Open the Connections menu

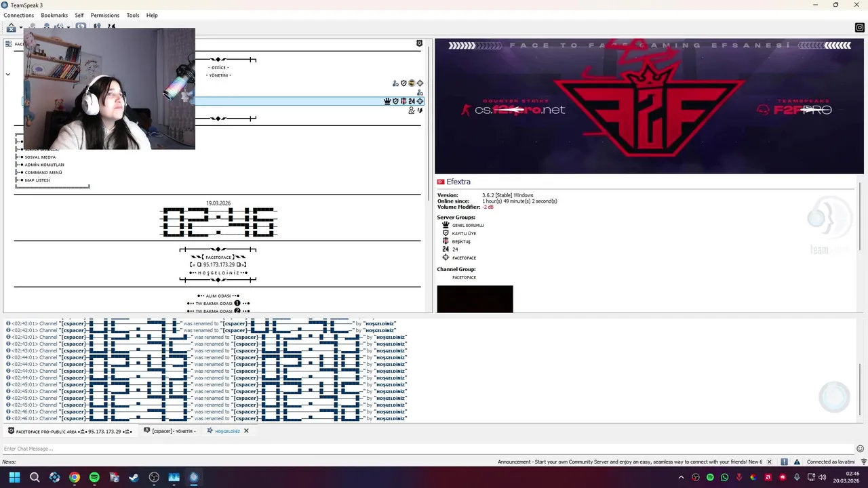[x=19, y=15]
